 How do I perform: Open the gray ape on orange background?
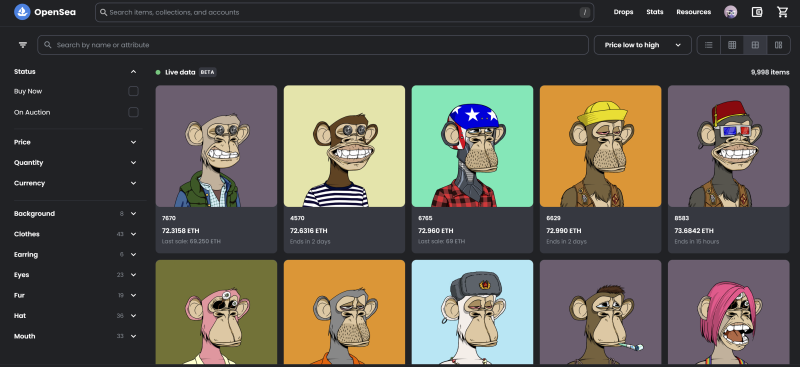(x=344, y=312)
